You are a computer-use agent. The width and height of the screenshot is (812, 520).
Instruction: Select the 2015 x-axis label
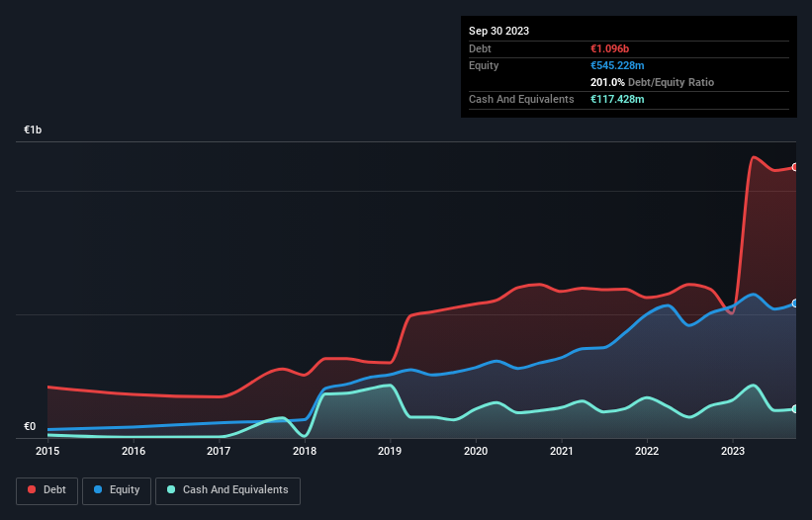pyautogui.click(x=47, y=451)
